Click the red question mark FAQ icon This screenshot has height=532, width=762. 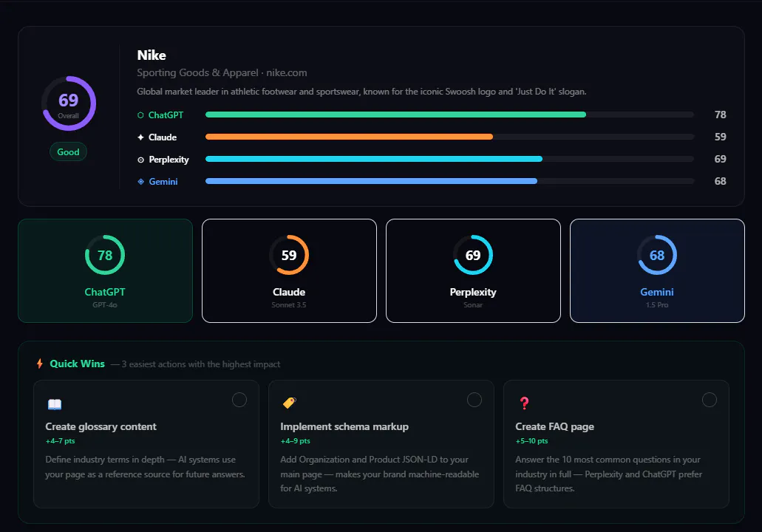point(524,403)
